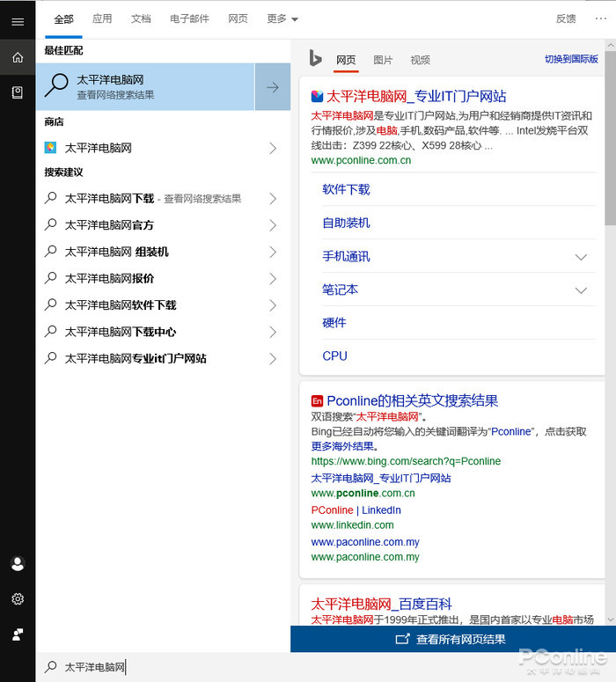Viewport: 616px width, 682px height.
Task: Click the open-external icon in bottom bar
Action: pos(402,639)
